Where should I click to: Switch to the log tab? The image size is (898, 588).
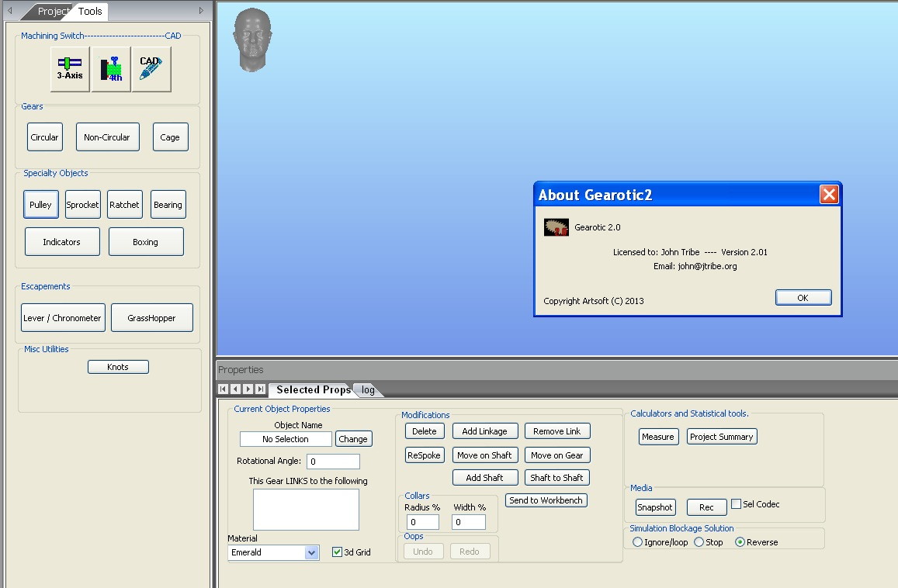click(368, 390)
